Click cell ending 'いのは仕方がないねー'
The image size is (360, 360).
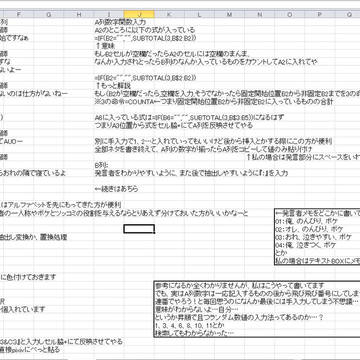34,93
